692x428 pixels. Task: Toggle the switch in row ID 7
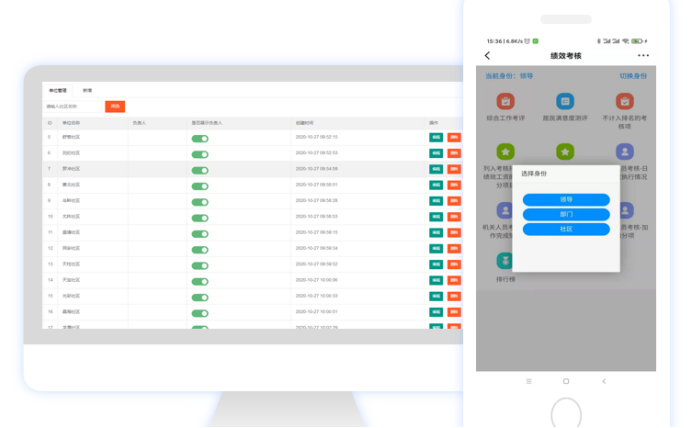tap(200, 170)
